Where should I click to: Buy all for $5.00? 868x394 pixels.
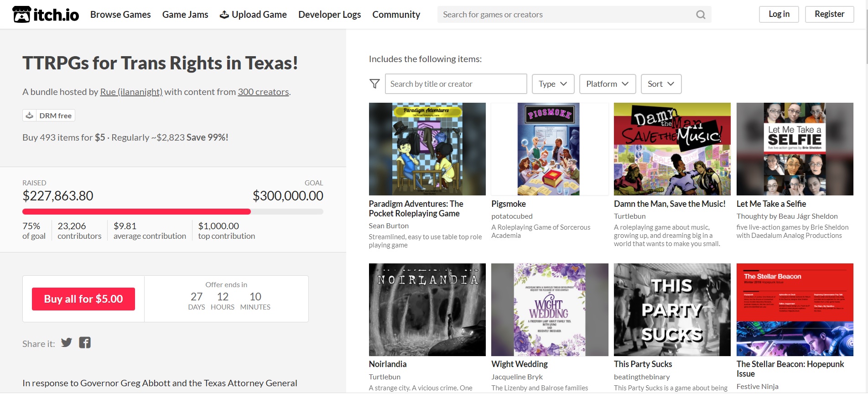(83, 299)
